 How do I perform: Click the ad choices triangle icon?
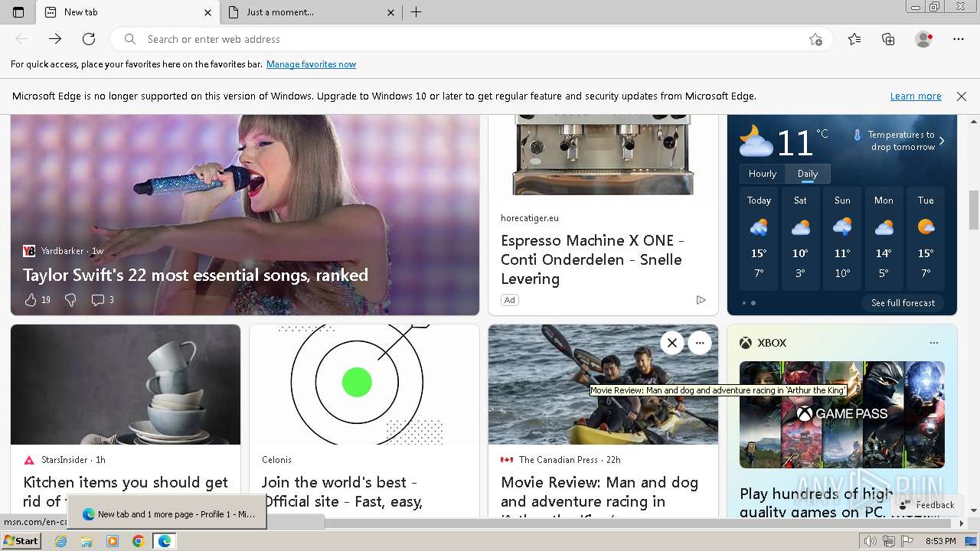pos(701,300)
